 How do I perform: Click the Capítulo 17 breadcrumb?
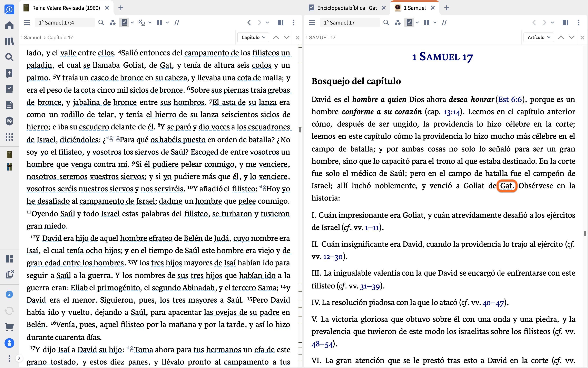click(60, 37)
